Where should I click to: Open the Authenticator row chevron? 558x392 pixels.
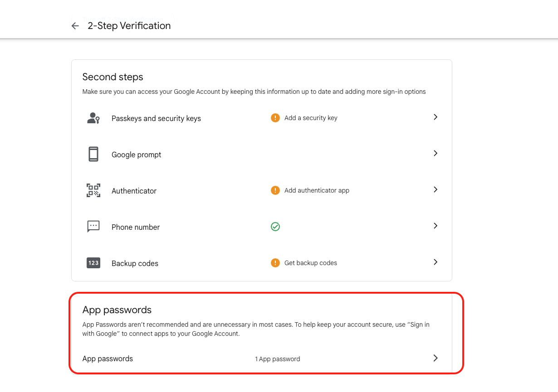click(x=436, y=189)
